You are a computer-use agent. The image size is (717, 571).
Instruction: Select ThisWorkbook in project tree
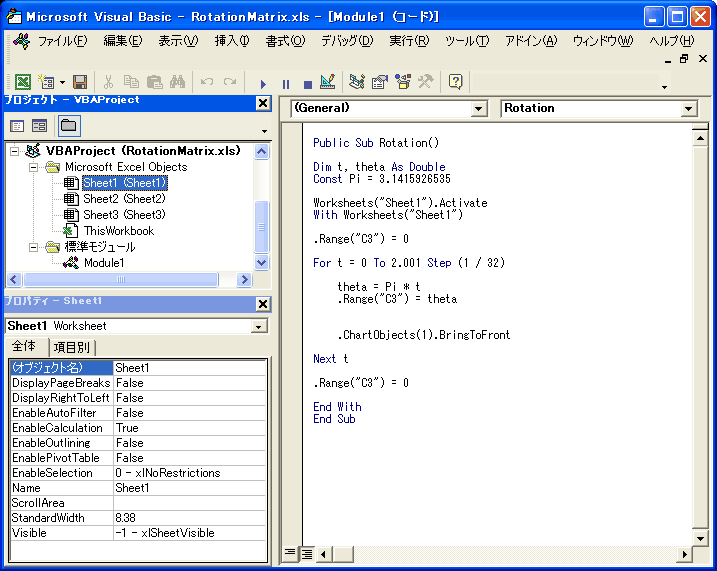[x=118, y=231]
